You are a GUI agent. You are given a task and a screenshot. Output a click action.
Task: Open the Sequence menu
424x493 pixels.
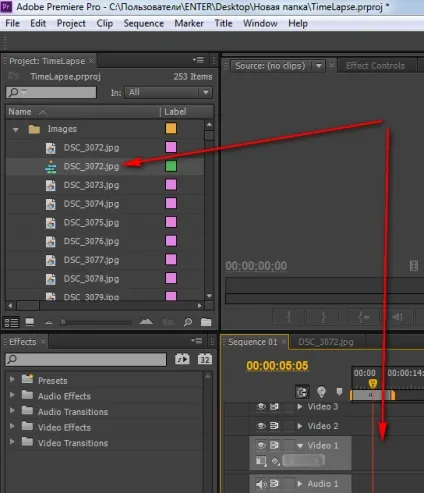[144, 24]
